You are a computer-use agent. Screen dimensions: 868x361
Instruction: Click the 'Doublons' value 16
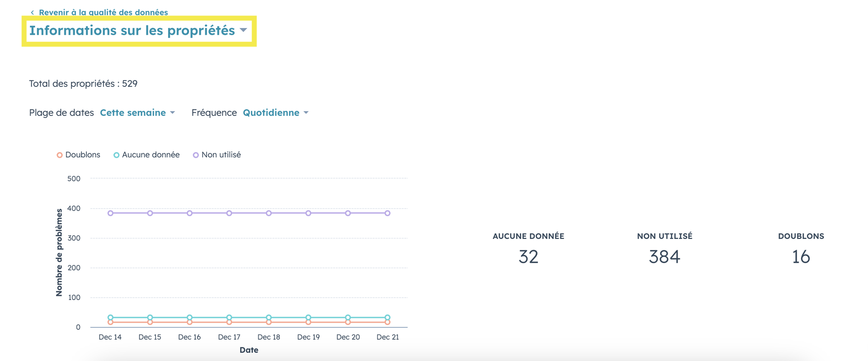click(x=801, y=257)
